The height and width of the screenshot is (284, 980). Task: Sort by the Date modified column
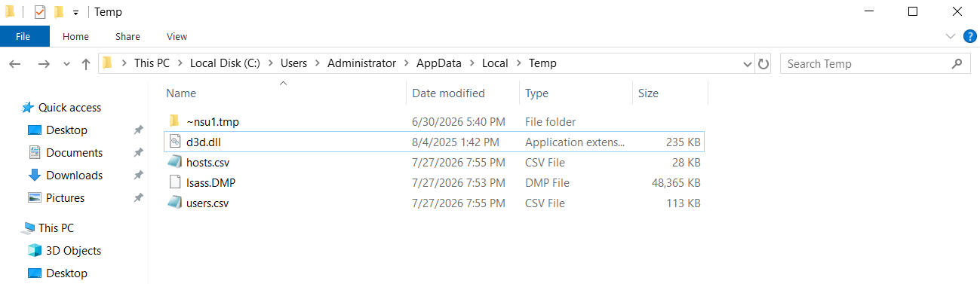[448, 93]
